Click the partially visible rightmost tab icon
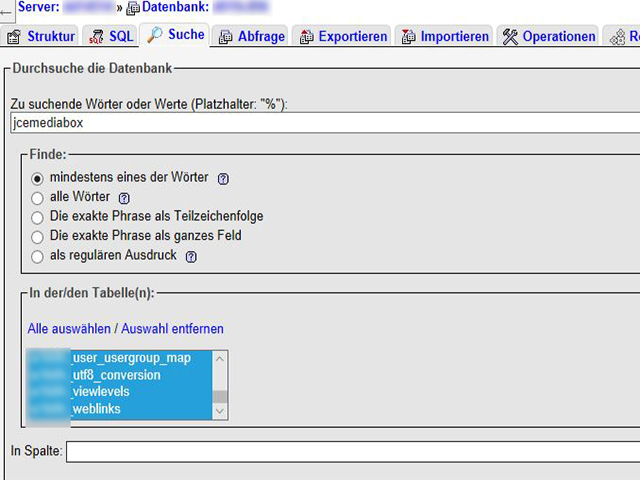640x480 pixels. [617, 37]
